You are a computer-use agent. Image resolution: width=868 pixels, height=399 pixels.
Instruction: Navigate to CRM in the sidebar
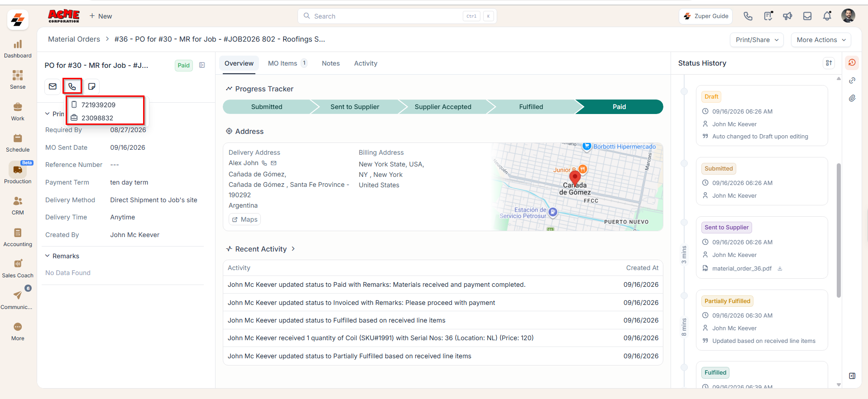(18, 206)
